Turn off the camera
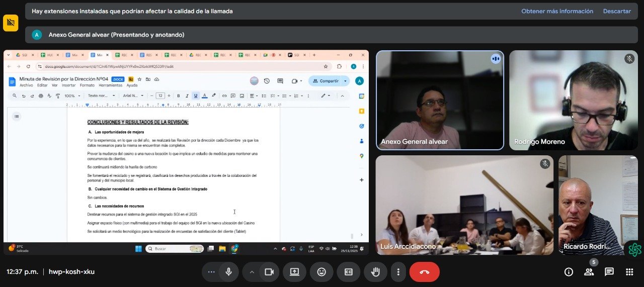 269,272
